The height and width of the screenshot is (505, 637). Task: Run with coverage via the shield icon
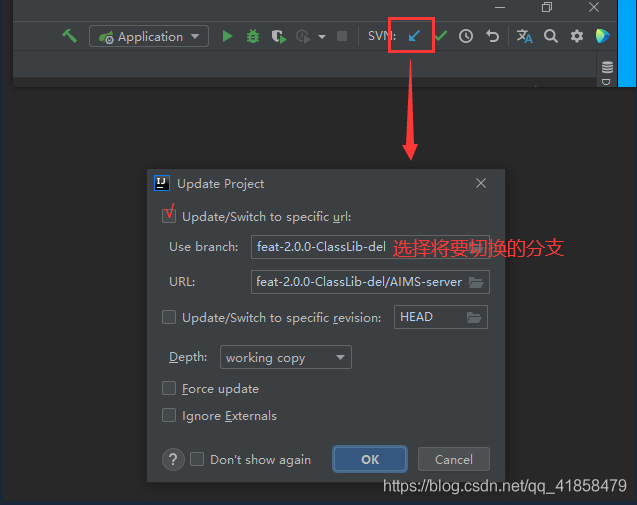pyautogui.click(x=279, y=37)
